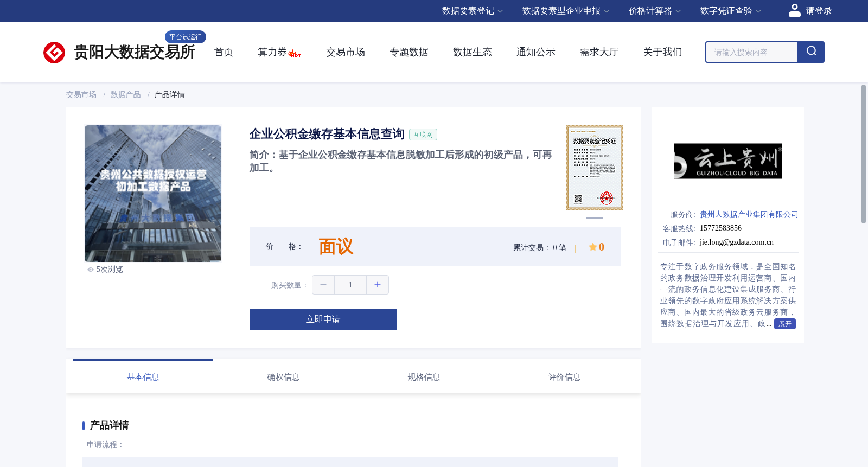Open 需求大厅 navigation item
Viewport: 868px width, 467px height.
(599, 52)
